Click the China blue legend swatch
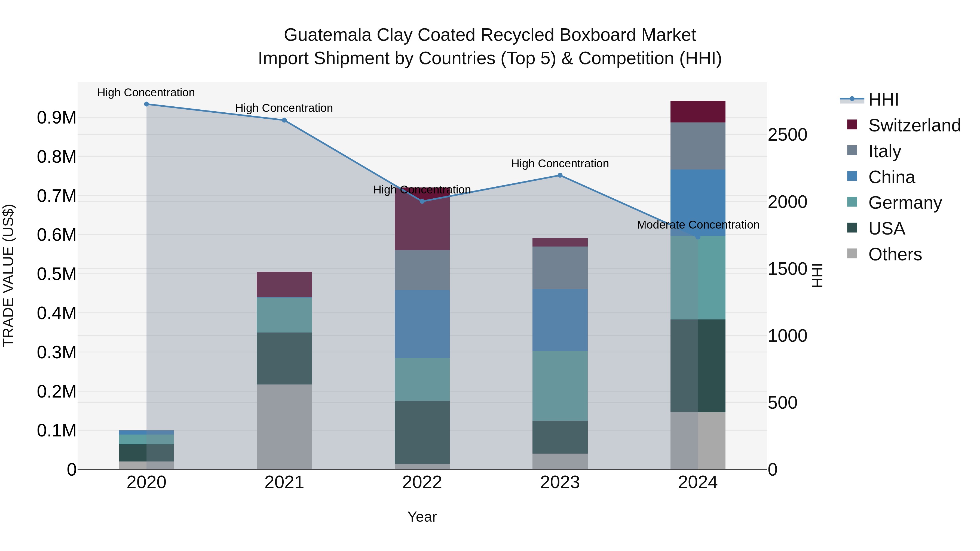Viewport: 980px width, 551px height. pyautogui.click(x=852, y=176)
